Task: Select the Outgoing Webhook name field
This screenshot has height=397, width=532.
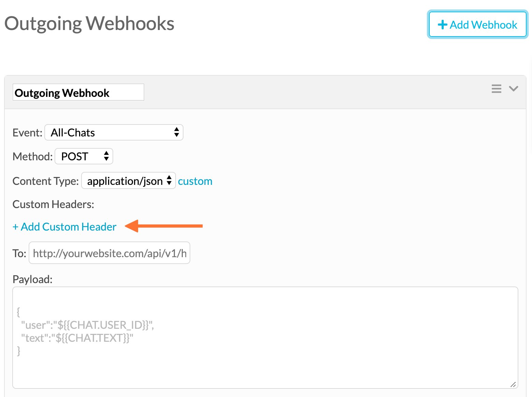Action: click(x=78, y=92)
